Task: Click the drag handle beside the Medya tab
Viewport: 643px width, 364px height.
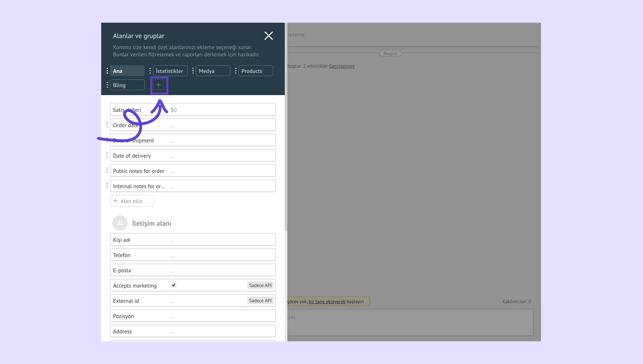Action: 193,71
